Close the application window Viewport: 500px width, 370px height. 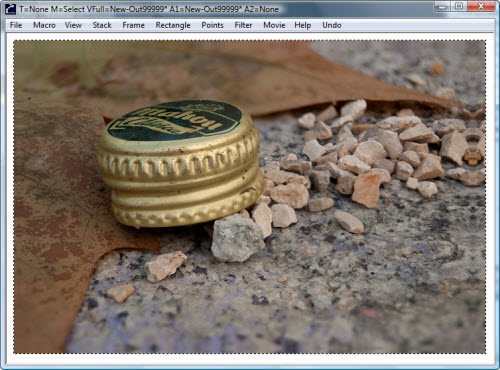point(481,6)
